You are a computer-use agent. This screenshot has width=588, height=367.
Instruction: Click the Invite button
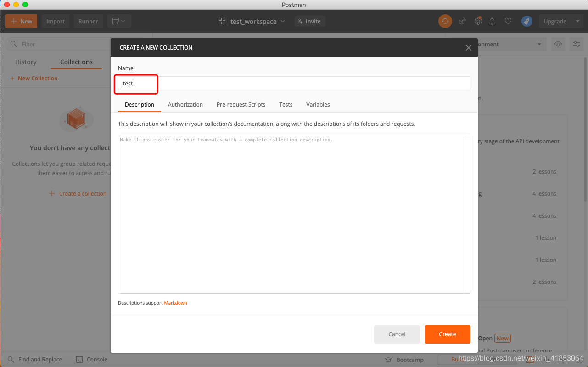point(310,21)
